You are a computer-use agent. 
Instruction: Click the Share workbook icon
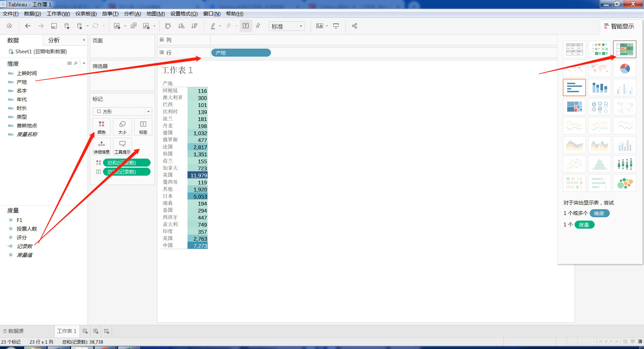[x=354, y=26]
